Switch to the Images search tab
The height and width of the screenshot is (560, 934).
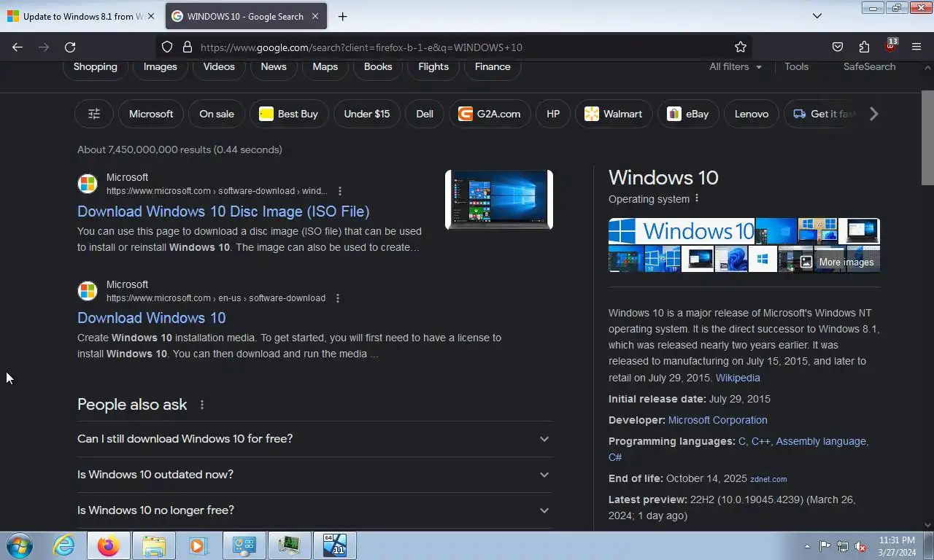click(160, 67)
